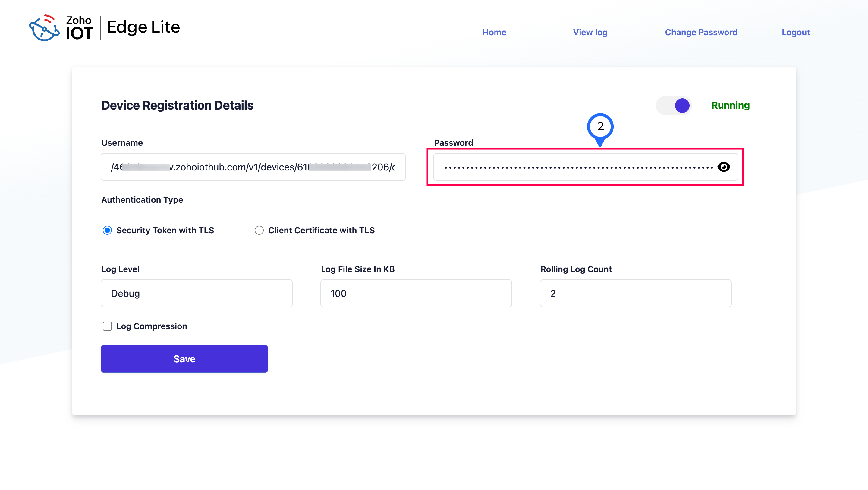The width and height of the screenshot is (868, 490).
Task: Open the View log page
Action: click(x=590, y=32)
